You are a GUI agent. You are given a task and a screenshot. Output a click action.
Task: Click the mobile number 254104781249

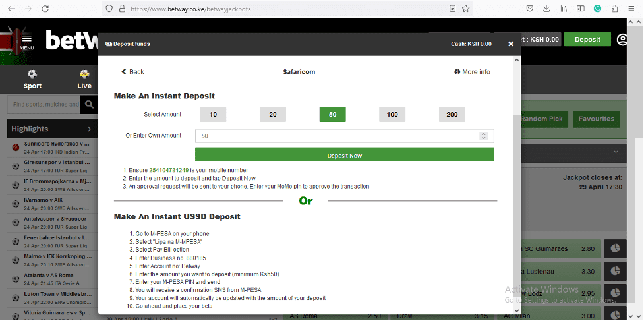coord(169,170)
